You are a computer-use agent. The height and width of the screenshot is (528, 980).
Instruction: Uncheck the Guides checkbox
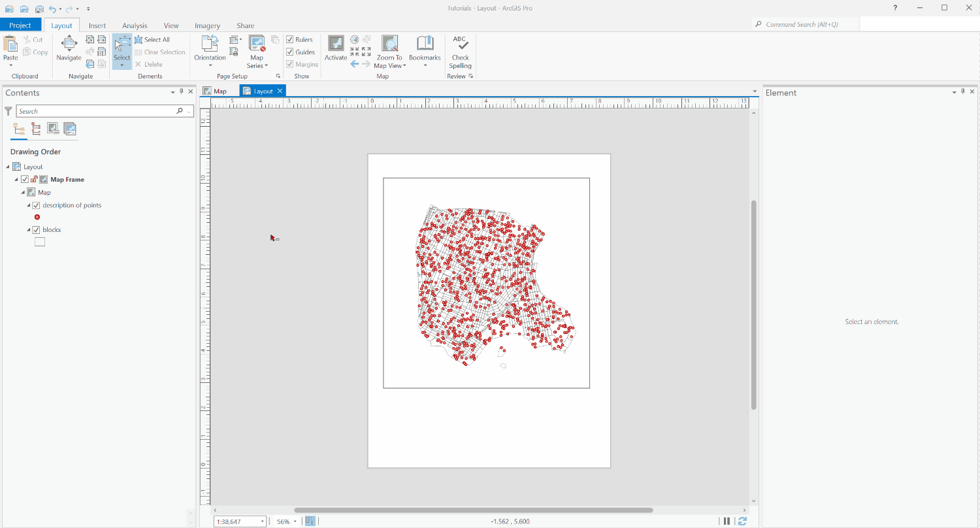(x=289, y=52)
